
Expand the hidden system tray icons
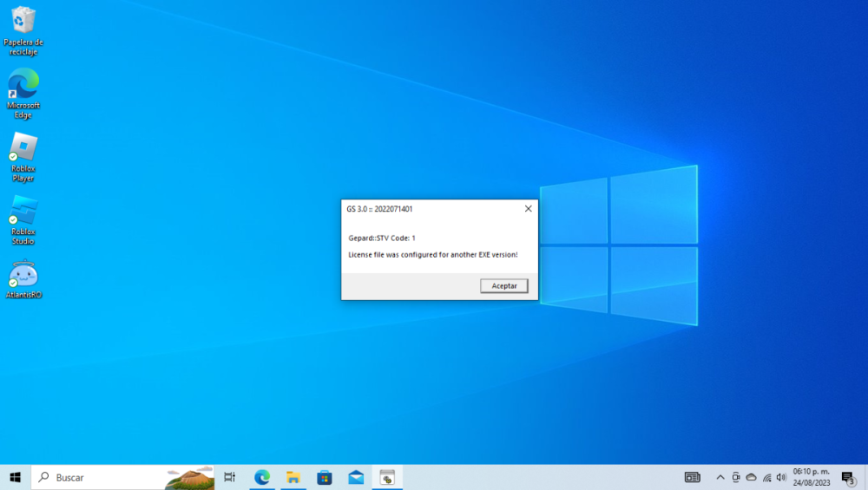click(720, 477)
